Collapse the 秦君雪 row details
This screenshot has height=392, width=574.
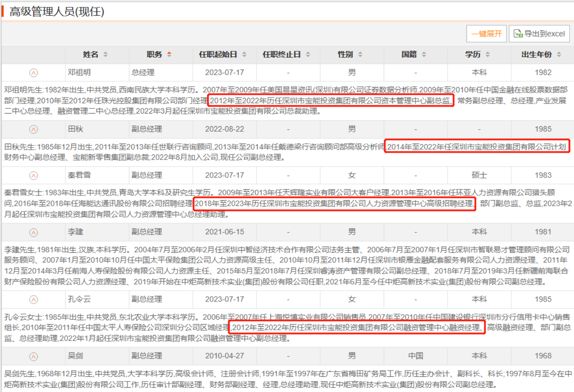34,175
